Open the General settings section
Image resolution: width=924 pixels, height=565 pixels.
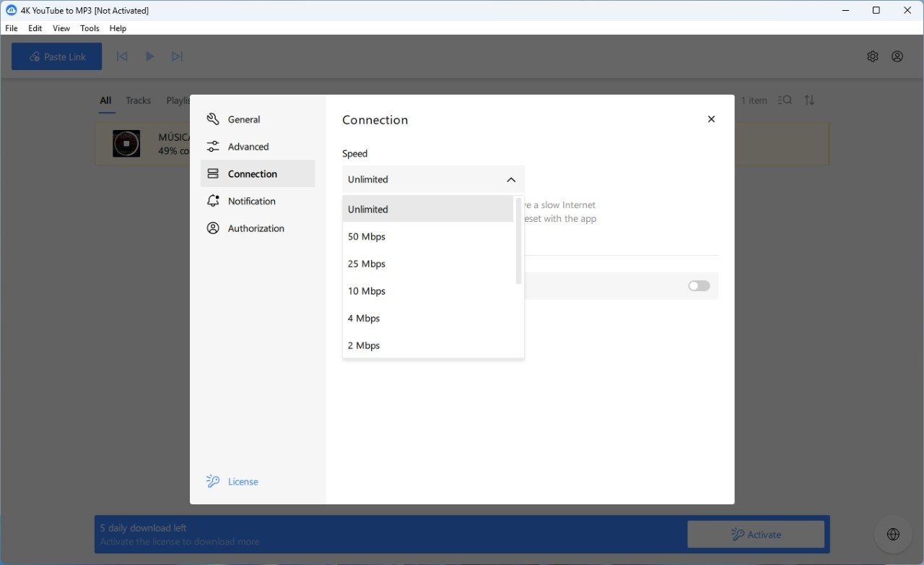coord(258,119)
